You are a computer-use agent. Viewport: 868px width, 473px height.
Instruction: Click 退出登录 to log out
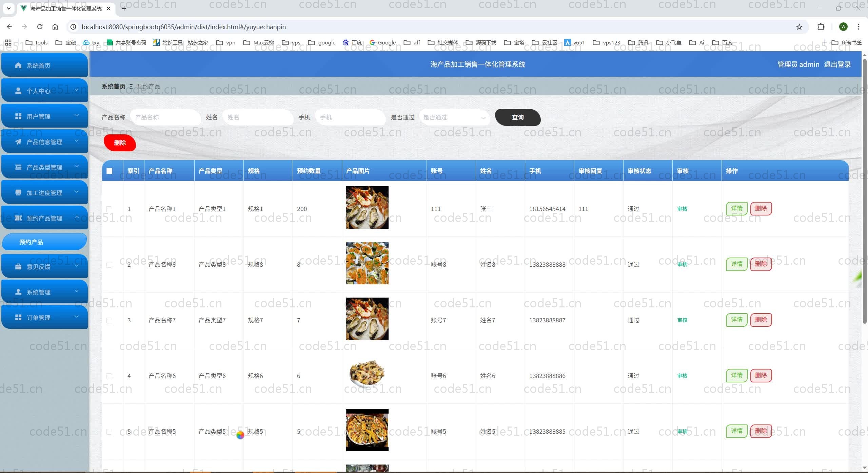coord(837,64)
